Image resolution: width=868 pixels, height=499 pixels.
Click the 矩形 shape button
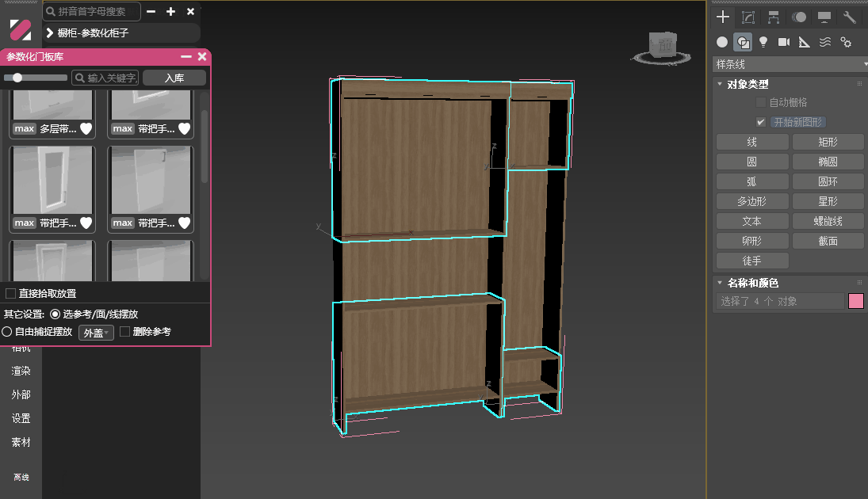[x=828, y=143]
